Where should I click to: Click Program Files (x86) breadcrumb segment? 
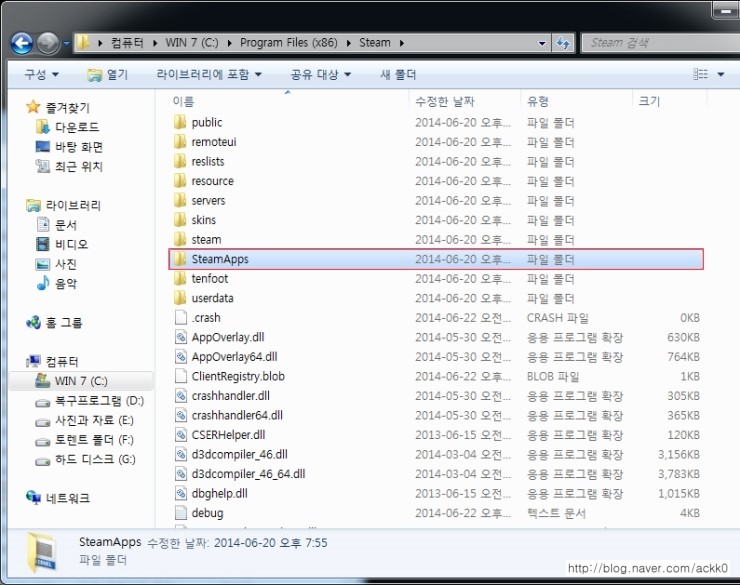coord(288,43)
